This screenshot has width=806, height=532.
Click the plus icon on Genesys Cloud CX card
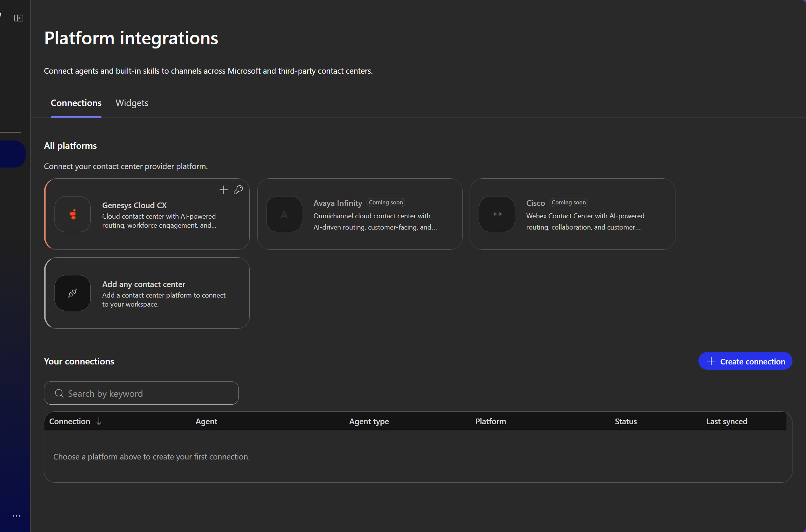[224, 190]
